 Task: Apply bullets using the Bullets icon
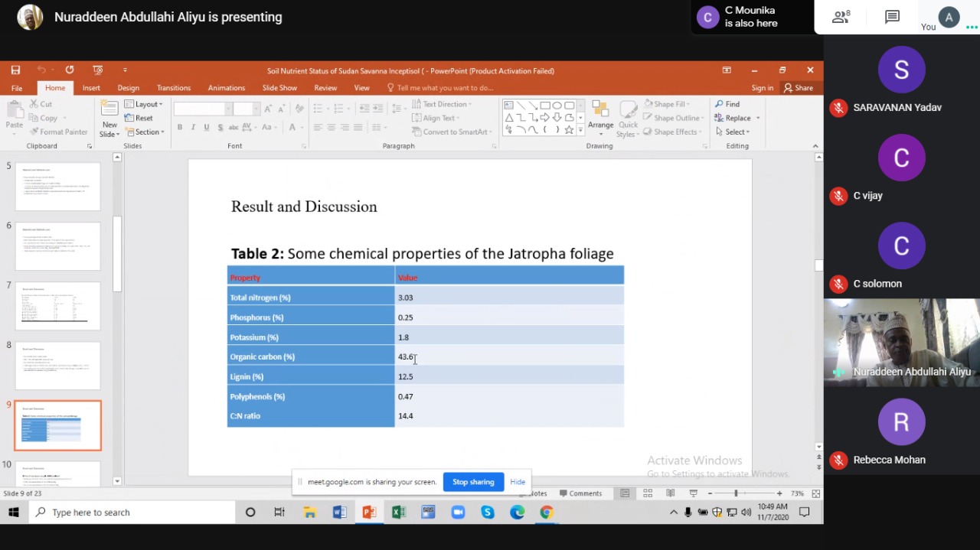click(317, 108)
